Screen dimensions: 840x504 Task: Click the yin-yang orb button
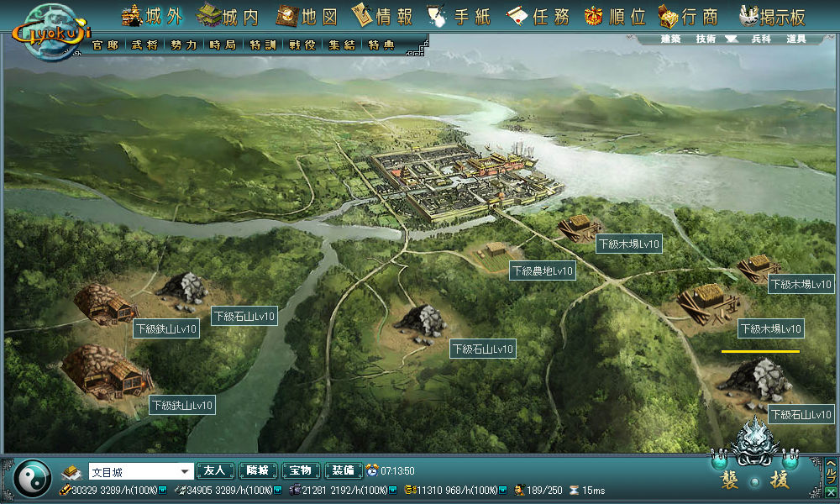(x=33, y=478)
